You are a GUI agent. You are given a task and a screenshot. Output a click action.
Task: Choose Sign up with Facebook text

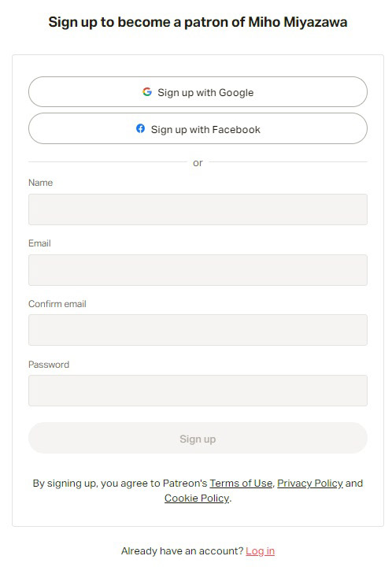[x=205, y=129]
